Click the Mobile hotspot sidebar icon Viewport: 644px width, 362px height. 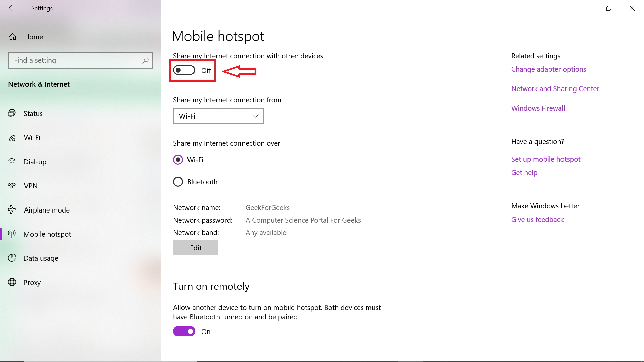(x=13, y=233)
